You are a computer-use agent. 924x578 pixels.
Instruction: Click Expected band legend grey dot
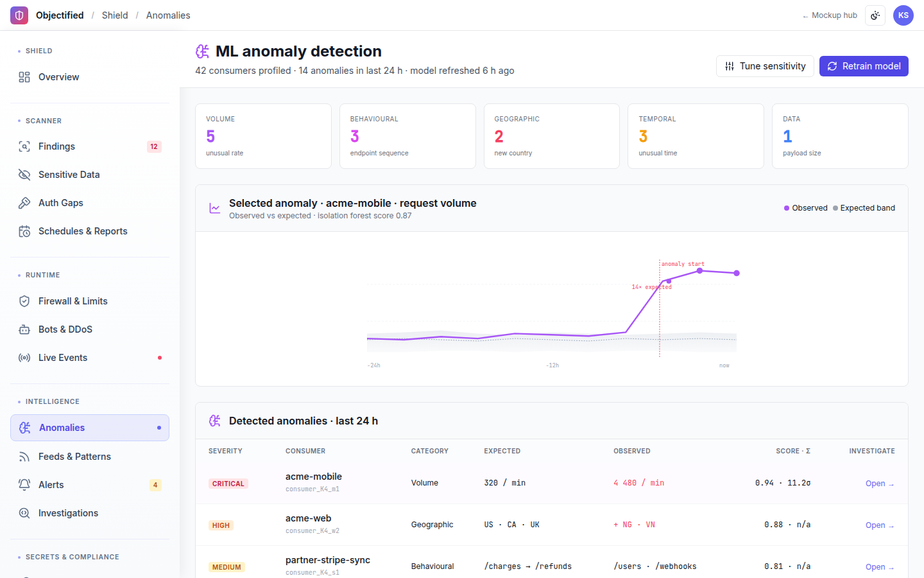coord(835,208)
